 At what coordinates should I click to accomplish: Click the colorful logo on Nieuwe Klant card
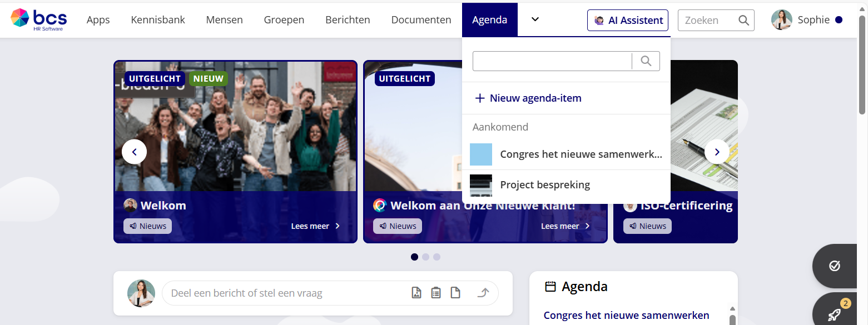tap(380, 206)
